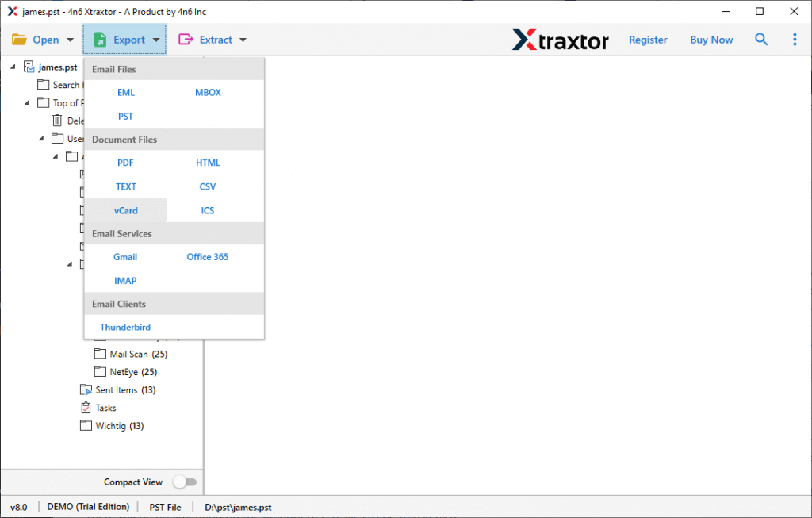The height and width of the screenshot is (518, 812).
Task: Select Office 365 export option
Action: pos(208,257)
